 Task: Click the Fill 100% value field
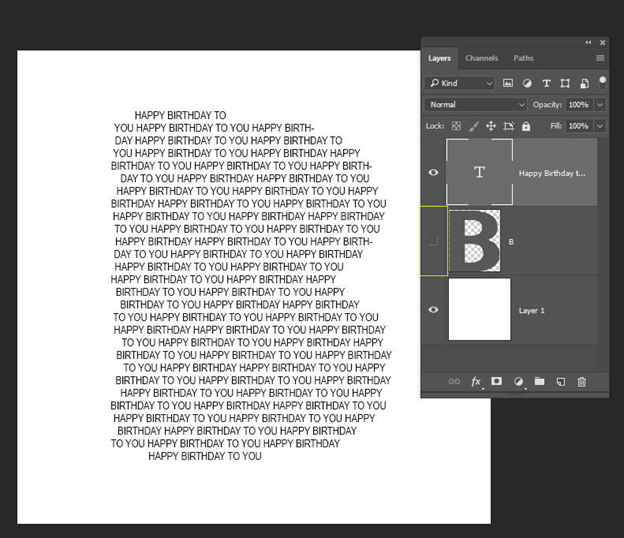pyautogui.click(x=579, y=126)
